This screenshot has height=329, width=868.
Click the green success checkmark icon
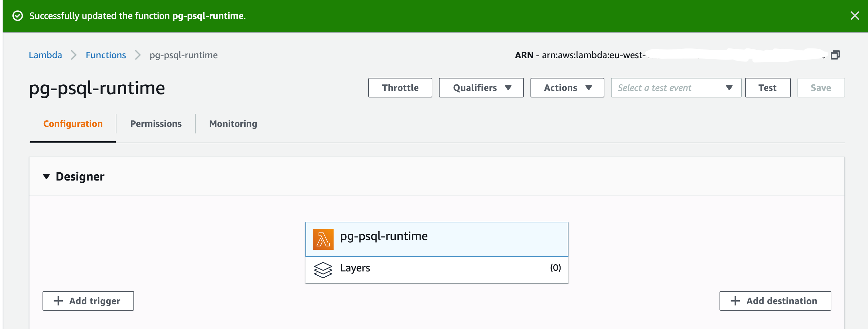tap(18, 16)
